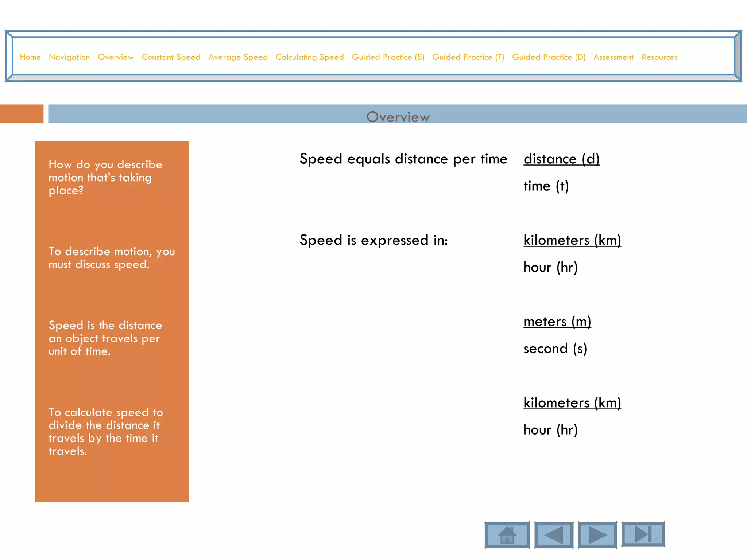Select the Overview link in top bar

(x=116, y=57)
